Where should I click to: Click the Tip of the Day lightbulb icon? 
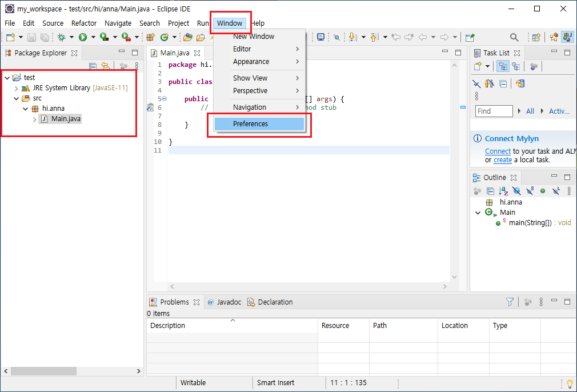[570, 384]
